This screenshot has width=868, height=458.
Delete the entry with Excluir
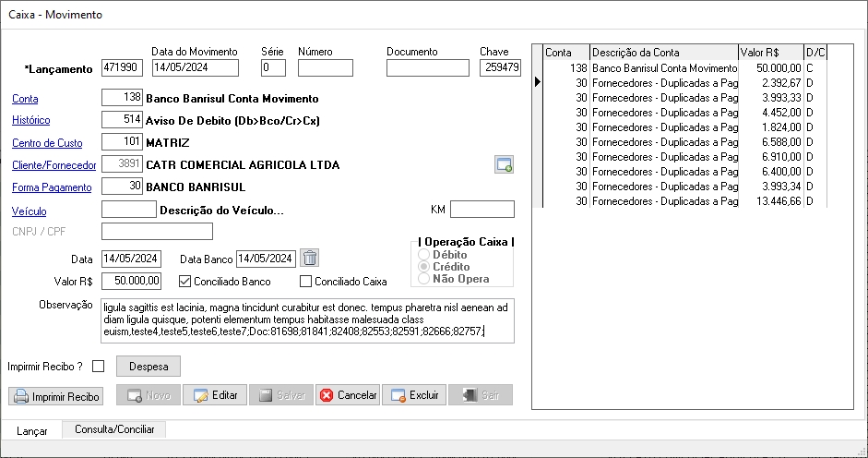(414, 395)
